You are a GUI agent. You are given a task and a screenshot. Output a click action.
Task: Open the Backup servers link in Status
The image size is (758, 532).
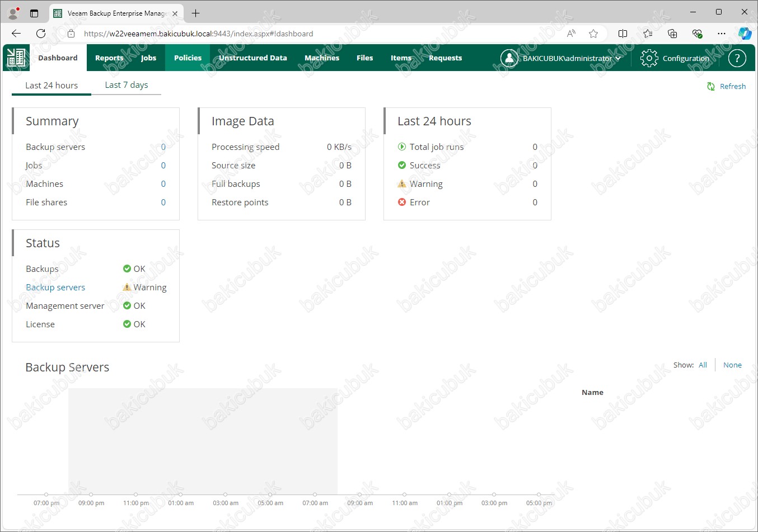(x=55, y=287)
